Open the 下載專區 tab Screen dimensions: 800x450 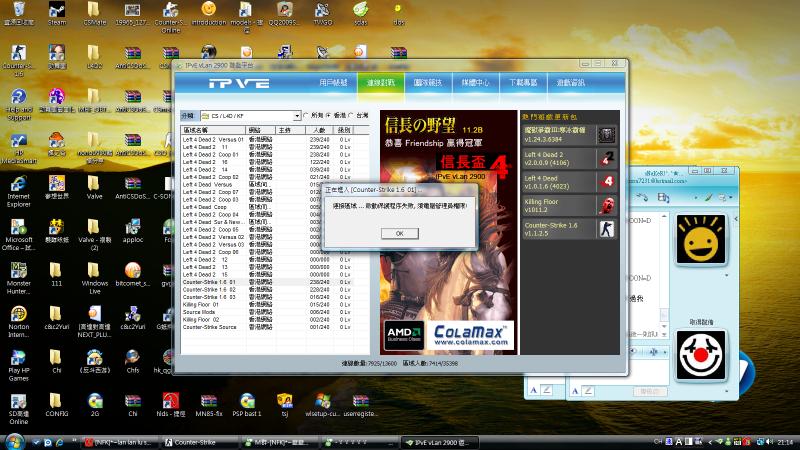[x=522, y=83]
